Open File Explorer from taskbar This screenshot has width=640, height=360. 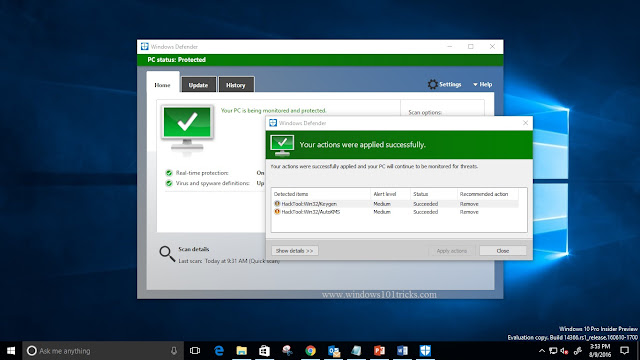242,351
